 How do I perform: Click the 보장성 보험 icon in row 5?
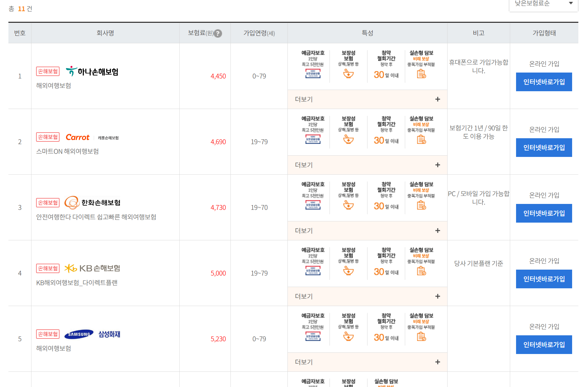coord(349,337)
